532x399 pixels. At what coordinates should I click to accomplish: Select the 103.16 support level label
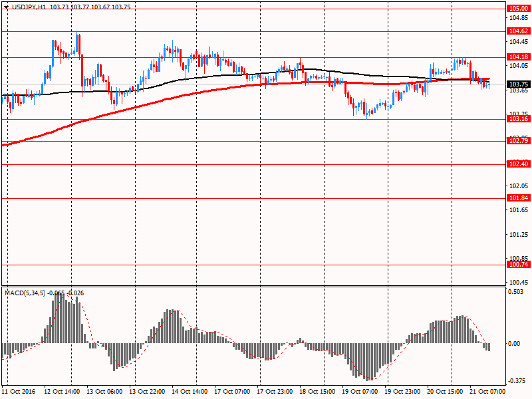pyautogui.click(x=518, y=119)
